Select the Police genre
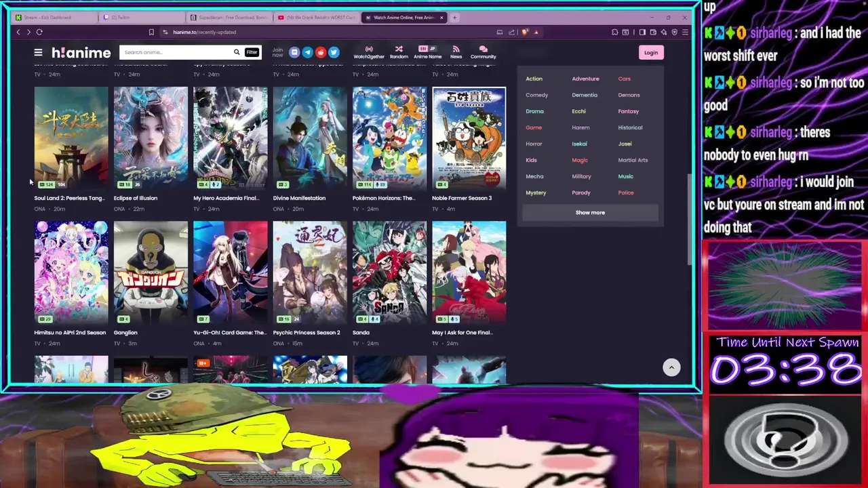The width and height of the screenshot is (868, 488). pos(625,192)
